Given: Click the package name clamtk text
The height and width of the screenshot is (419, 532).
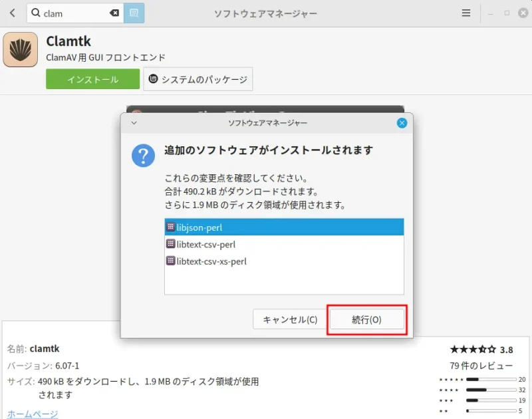Looking at the screenshot, I should tap(45, 349).
